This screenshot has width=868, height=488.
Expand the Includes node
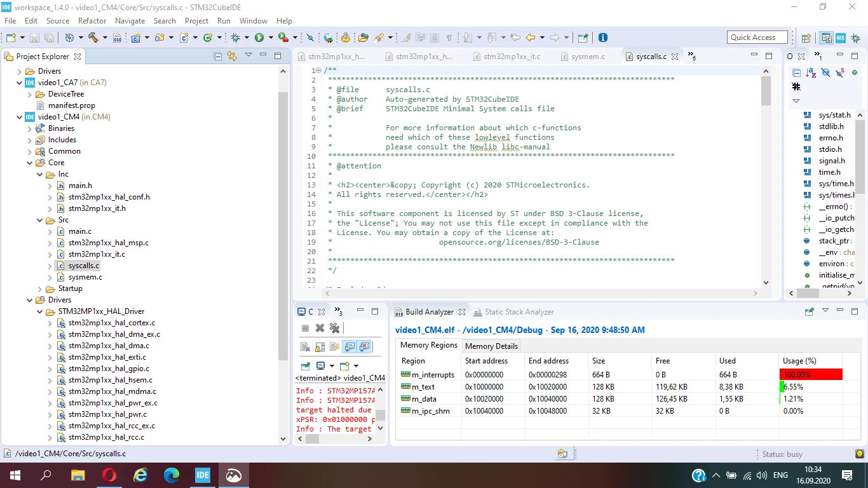coord(29,140)
